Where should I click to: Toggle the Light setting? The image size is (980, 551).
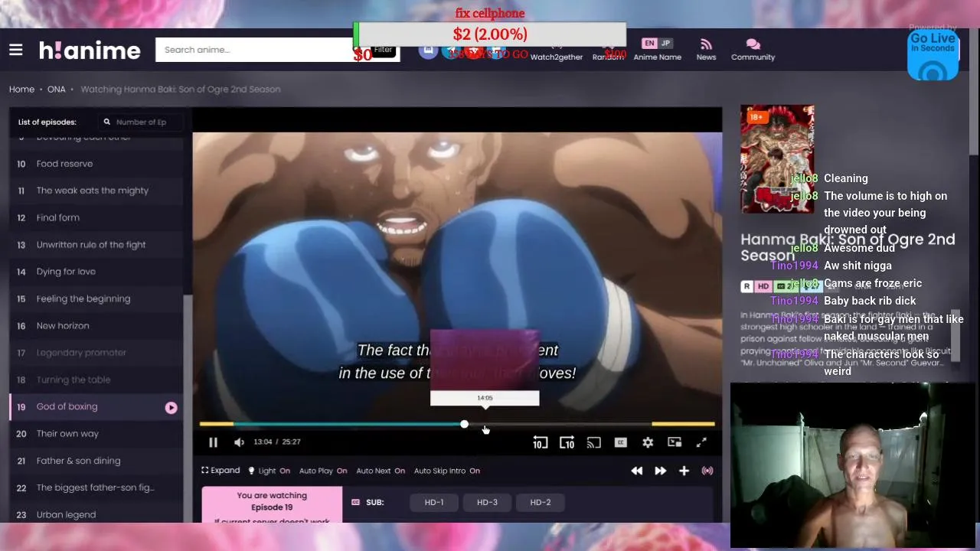[x=269, y=471]
